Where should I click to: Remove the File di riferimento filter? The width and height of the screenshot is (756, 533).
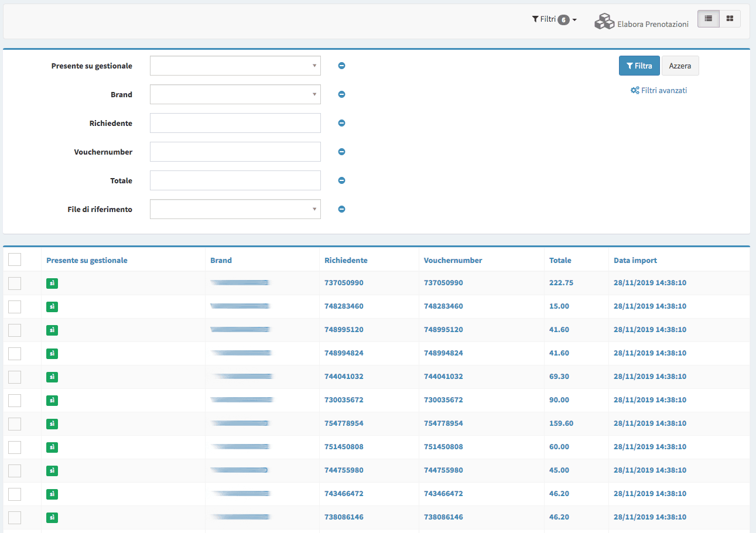coord(341,209)
